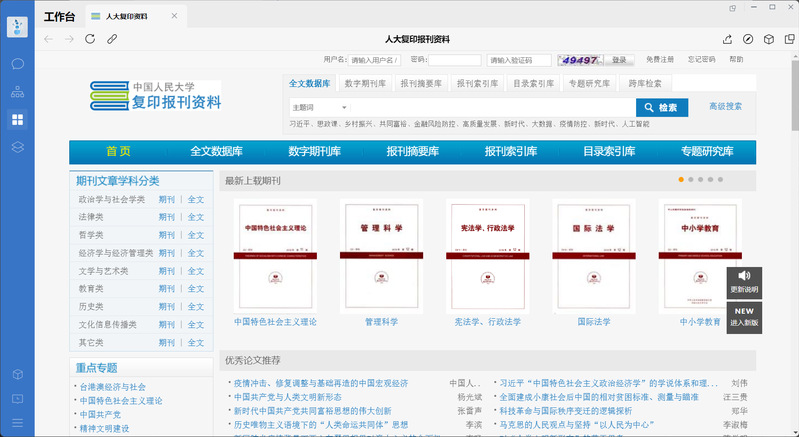Click the 更新说明 speaker icon button
The height and width of the screenshot is (437, 799).
coord(744,281)
